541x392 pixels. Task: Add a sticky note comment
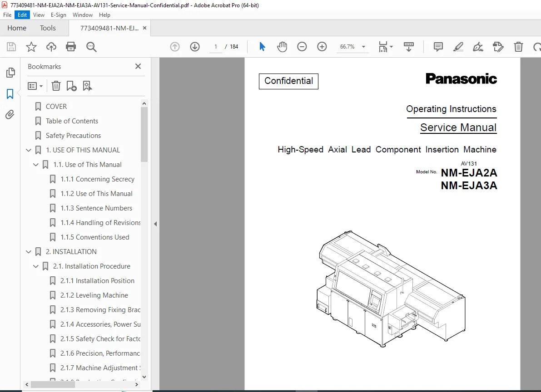tap(438, 47)
